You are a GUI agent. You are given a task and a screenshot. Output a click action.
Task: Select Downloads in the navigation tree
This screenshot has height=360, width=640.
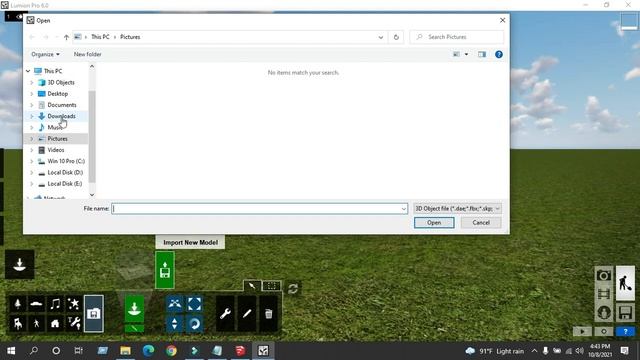coord(61,116)
